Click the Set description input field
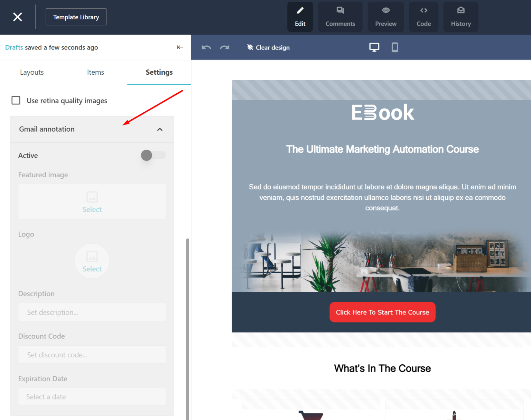The width and height of the screenshot is (531, 420). pyautogui.click(x=92, y=312)
